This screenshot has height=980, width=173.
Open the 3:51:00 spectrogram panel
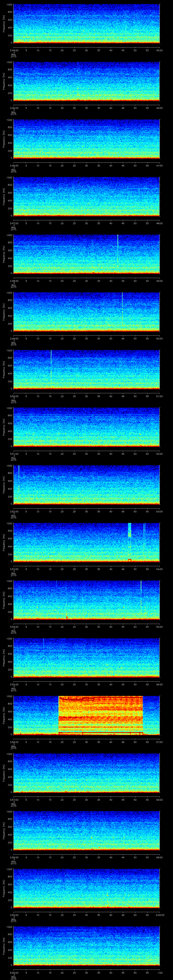coord(86,427)
